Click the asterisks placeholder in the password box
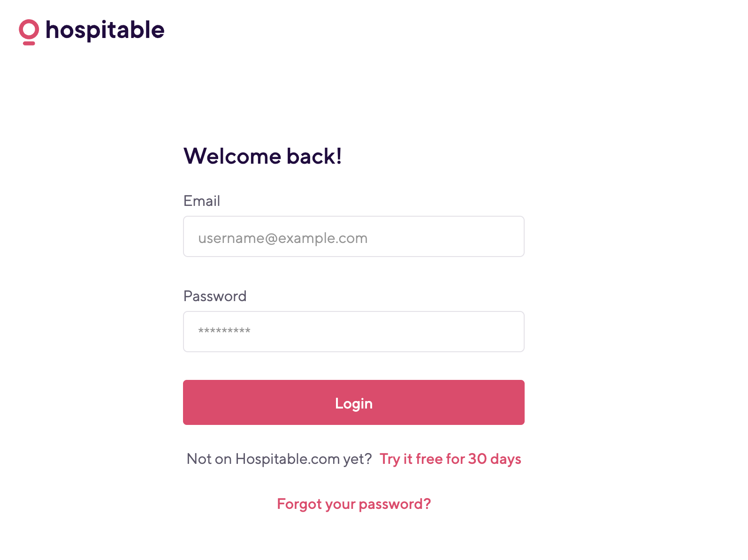This screenshot has width=748, height=560. coord(224,331)
